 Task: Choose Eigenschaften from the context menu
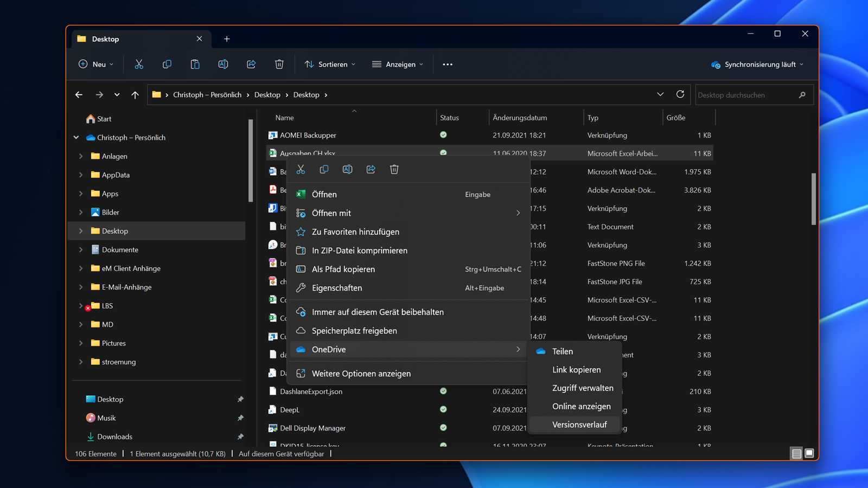337,288
